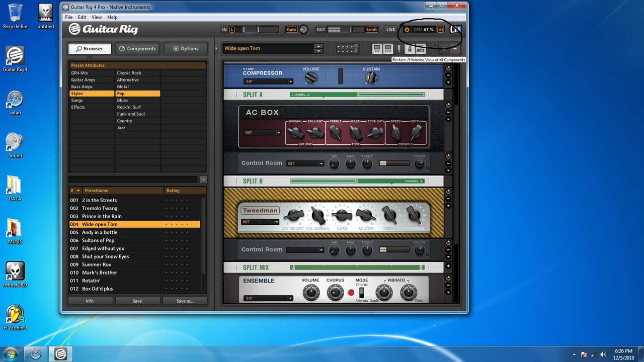
Task: Open foobar2000 desktop shortcut
Action: click(x=15, y=275)
